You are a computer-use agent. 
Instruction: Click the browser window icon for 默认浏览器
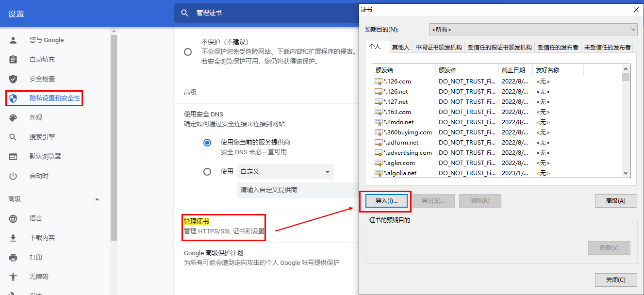tap(13, 157)
